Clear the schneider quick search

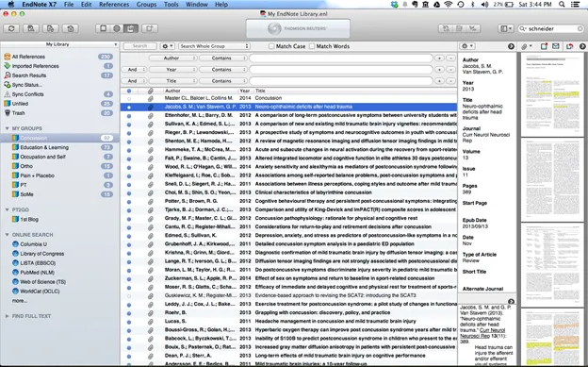coord(580,28)
